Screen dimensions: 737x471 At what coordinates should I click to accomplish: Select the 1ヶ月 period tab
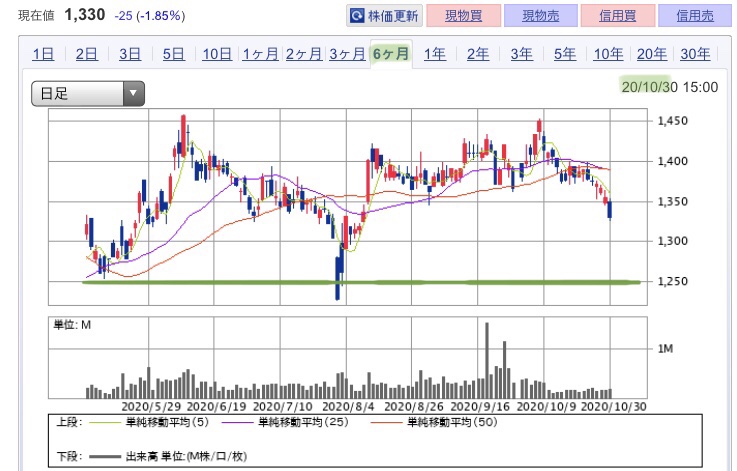(x=260, y=54)
